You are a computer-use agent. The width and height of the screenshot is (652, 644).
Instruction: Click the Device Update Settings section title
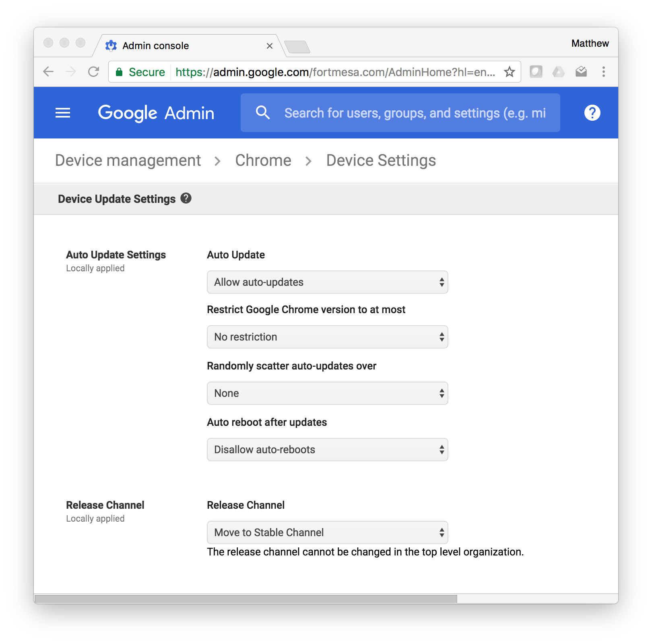click(x=117, y=199)
